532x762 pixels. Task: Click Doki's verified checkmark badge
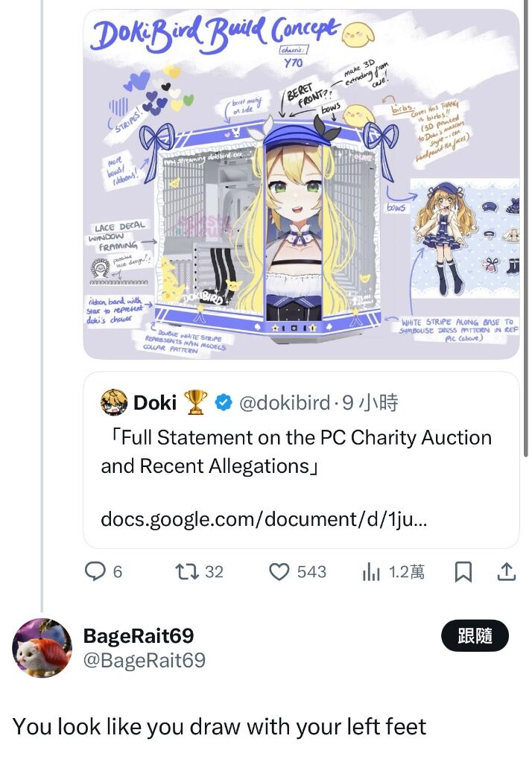pyautogui.click(x=224, y=402)
